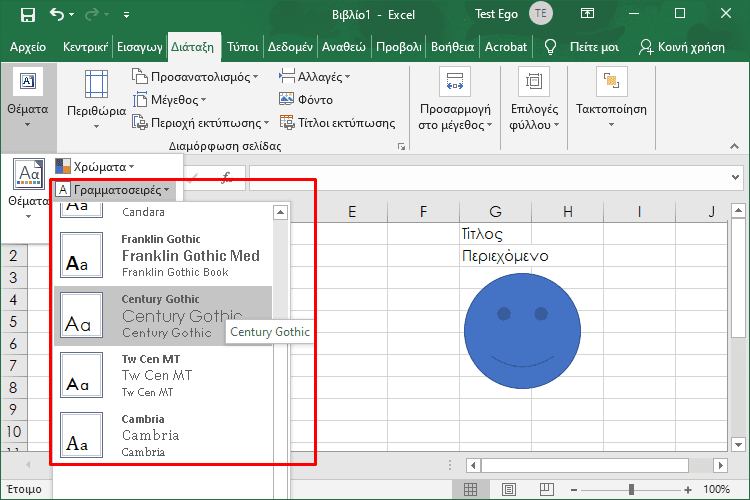Viewport: 750px width, 500px height.
Task: Open Αλλαγές breaks dropdown
Action: 314,77
